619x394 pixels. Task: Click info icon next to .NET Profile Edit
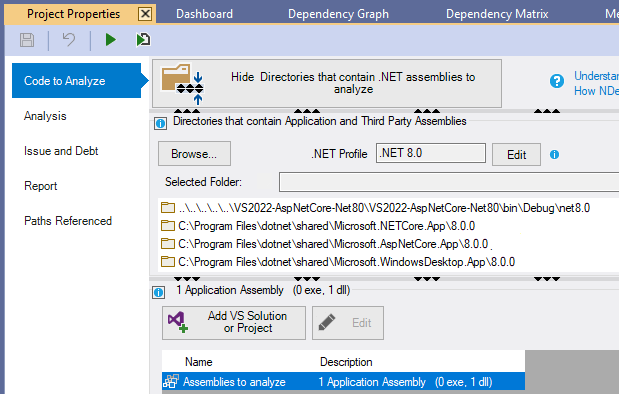pos(554,154)
